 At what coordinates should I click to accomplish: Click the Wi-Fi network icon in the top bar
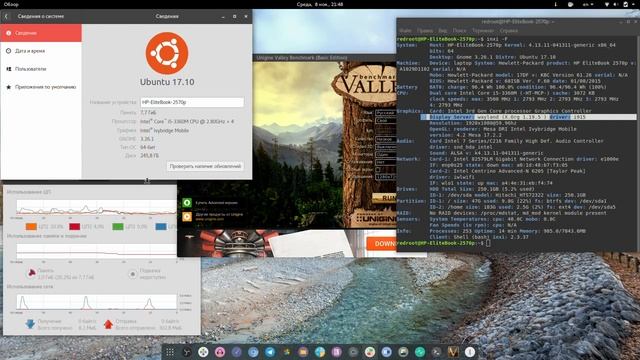(x=607, y=4)
